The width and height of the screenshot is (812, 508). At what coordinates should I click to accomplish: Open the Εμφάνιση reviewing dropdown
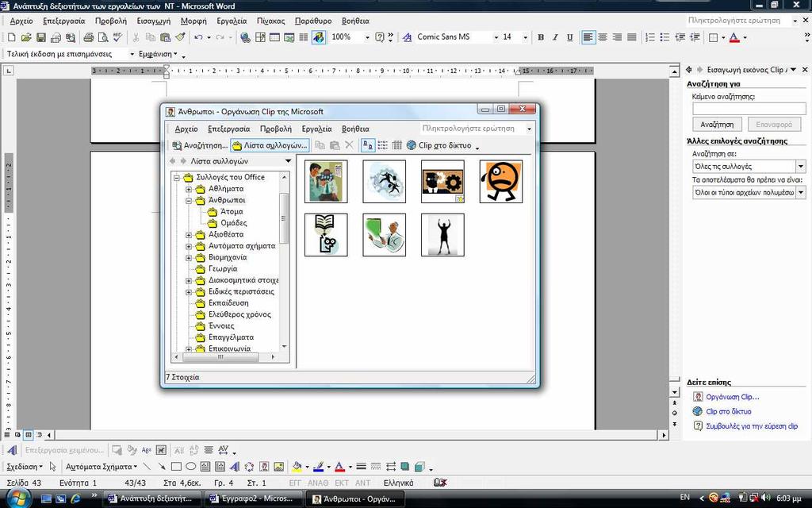(x=158, y=54)
